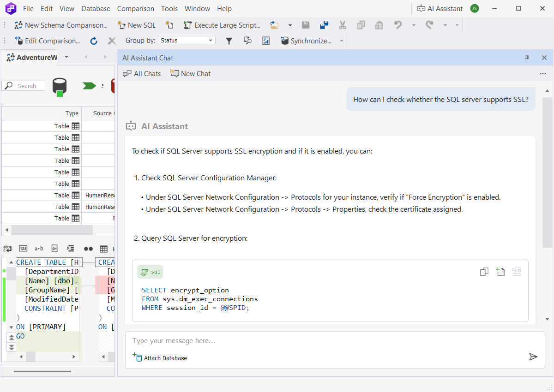Screen dimensions: 554x392
Task: Open the Tools menu
Action: 169,9
